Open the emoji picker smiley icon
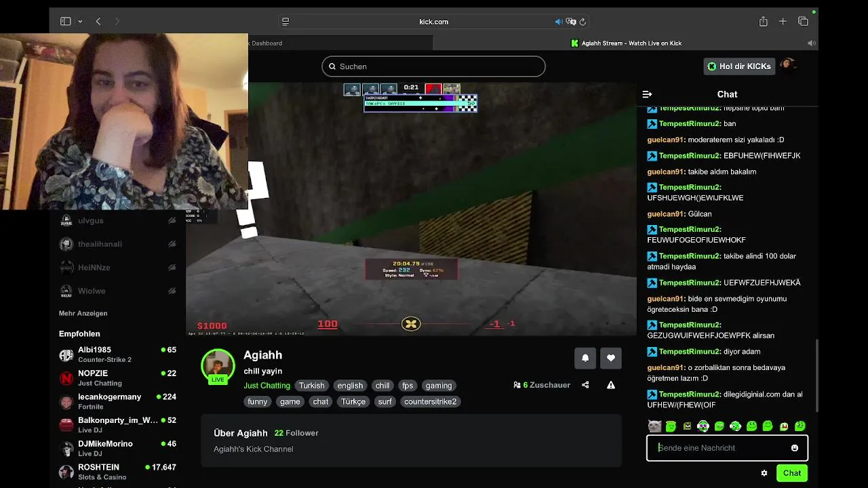Viewport: 868px width, 488px height. click(x=795, y=448)
